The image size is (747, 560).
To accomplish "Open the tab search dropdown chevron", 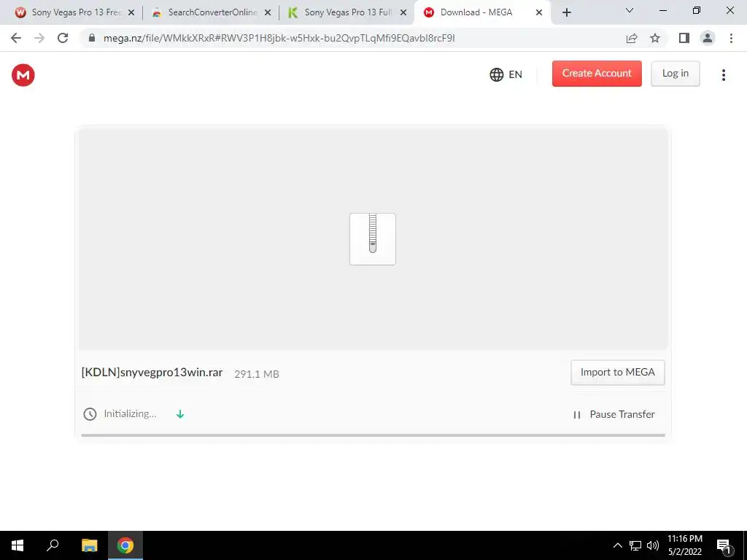I will (630, 10).
